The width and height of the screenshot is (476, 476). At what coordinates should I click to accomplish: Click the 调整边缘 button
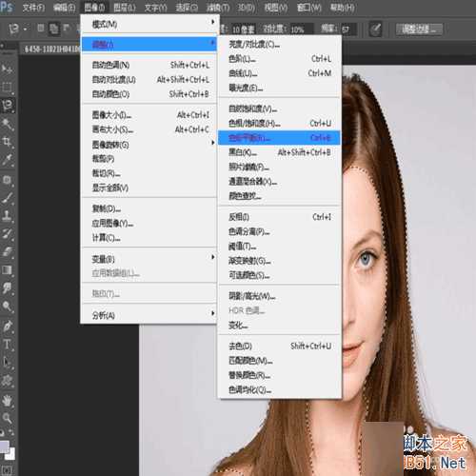[x=419, y=30]
